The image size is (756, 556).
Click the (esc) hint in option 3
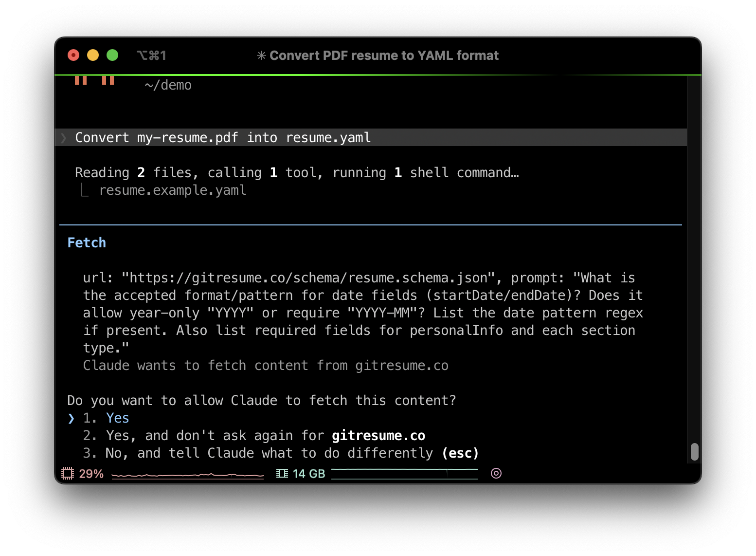[x=460, y=453]
